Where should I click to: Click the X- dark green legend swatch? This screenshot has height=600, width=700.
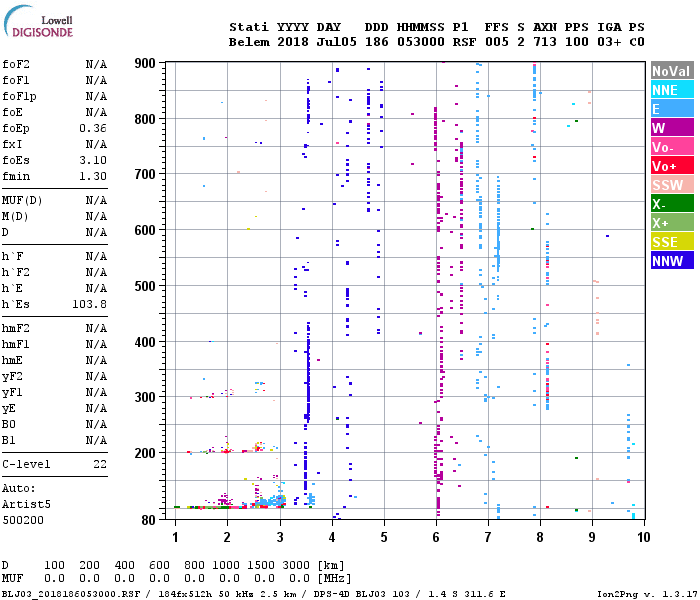[x=672, y=203]
